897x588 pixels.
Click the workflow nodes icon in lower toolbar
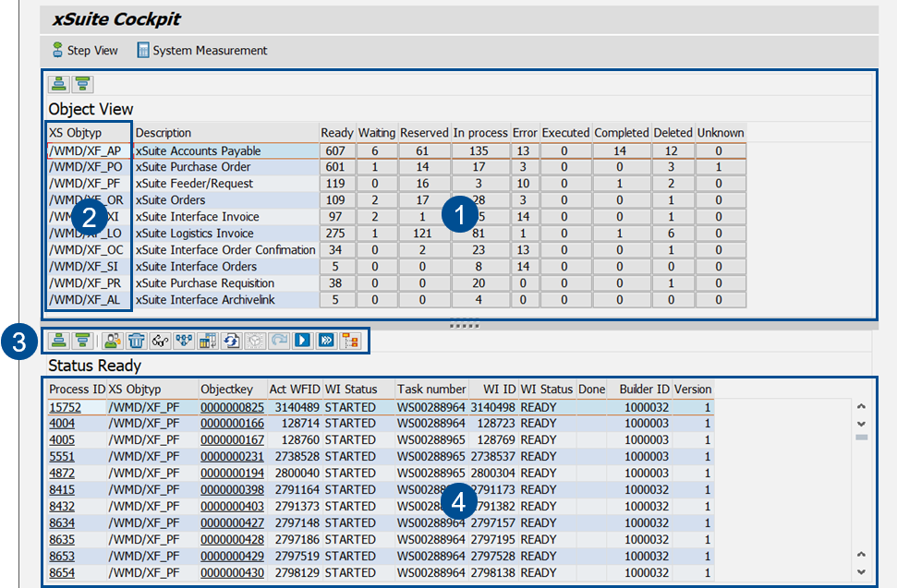pos(184,342)
